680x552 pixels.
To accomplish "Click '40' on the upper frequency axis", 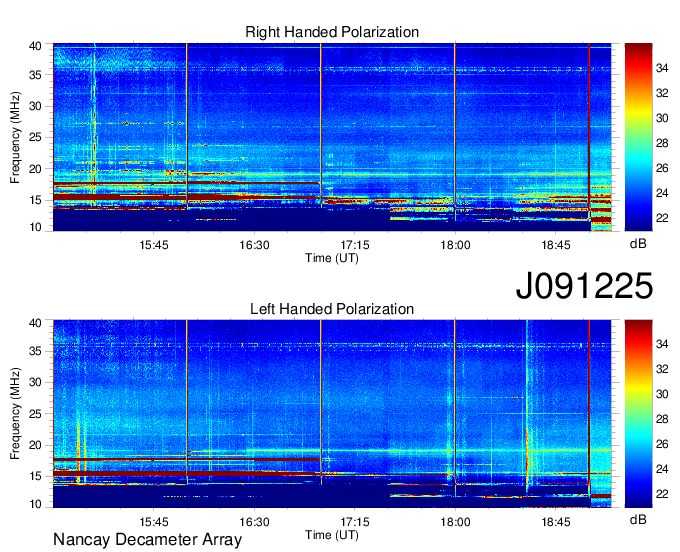I will (35, 46).
